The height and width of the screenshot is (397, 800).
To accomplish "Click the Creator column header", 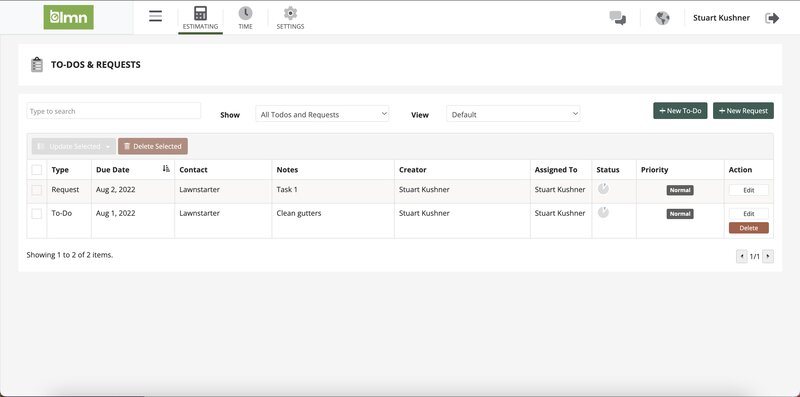I will click(x=413, y=170).
